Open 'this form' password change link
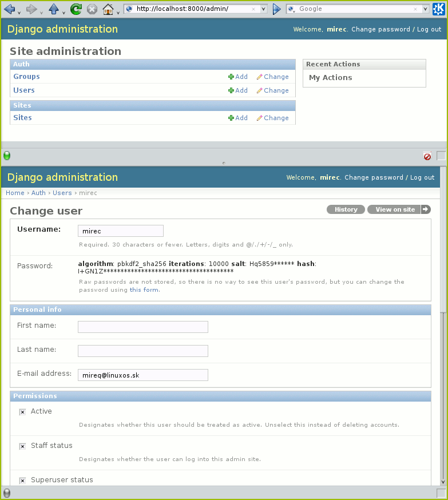The image size is (448, 500). [144, 290]
